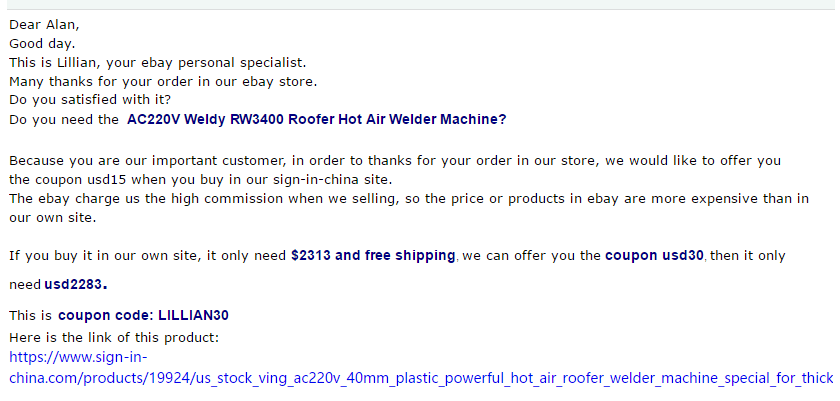
Task: Click the "Dear Alan," greeting line
Action: pos(44,25)
